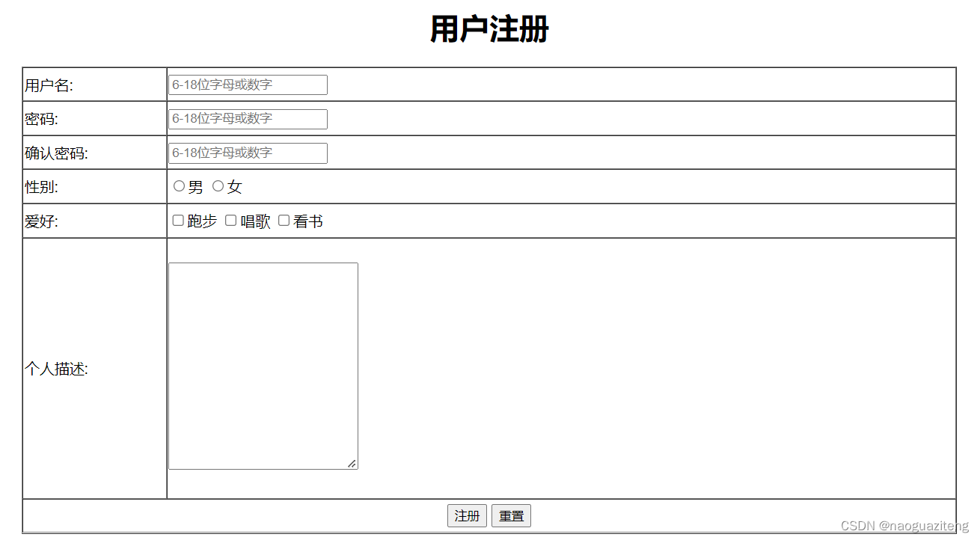This screenshot has height=540, width=980.
Task: Click the 个人描述: label
Action: pyautogui.click(x=56, y=369)
